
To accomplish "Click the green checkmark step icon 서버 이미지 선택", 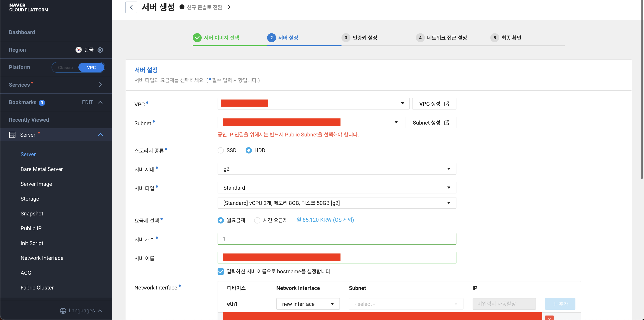I will coord(197,38).
